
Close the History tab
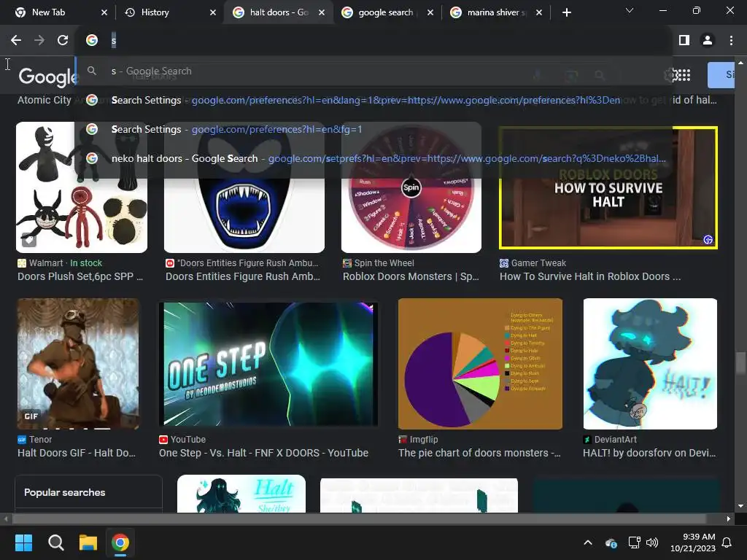[213, 12]
